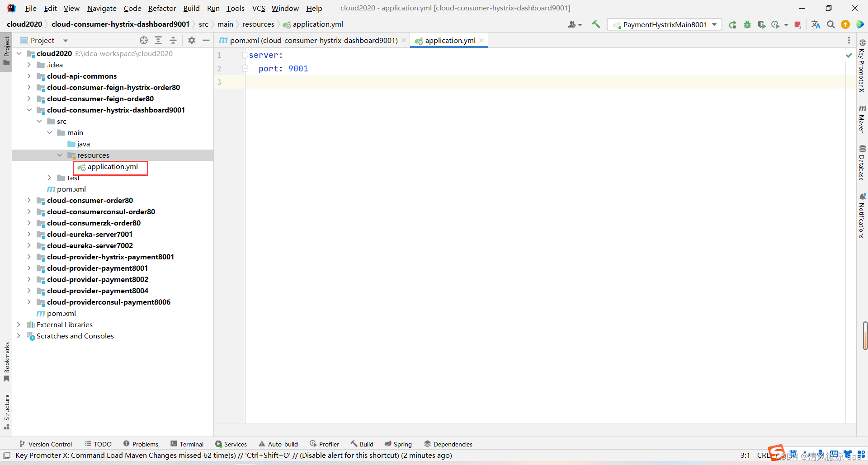Click the code with me user icon
The height and width of the screenshot is (465, 868).
pyautogui.click(x=575, y=24)
